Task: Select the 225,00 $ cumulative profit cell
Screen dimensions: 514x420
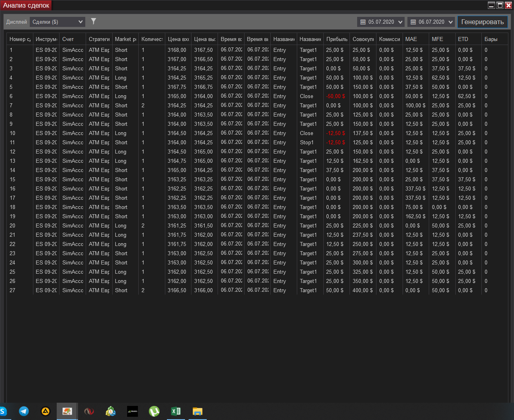Action: point(363,226)
